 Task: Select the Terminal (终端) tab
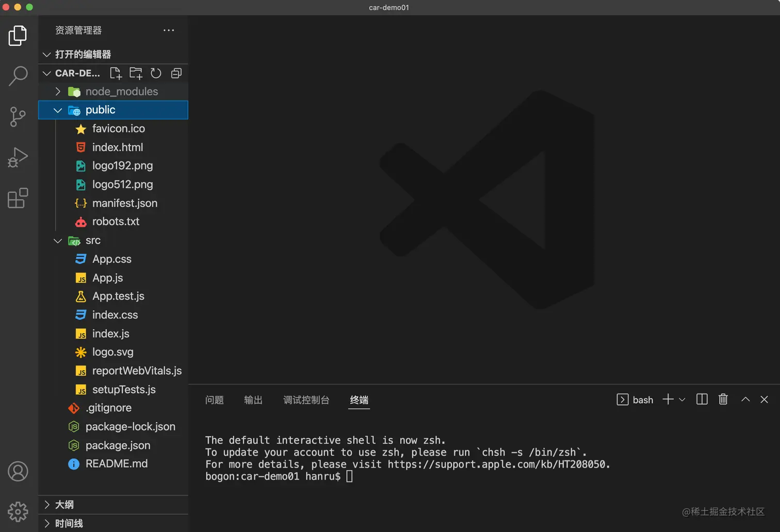[359, 400]
